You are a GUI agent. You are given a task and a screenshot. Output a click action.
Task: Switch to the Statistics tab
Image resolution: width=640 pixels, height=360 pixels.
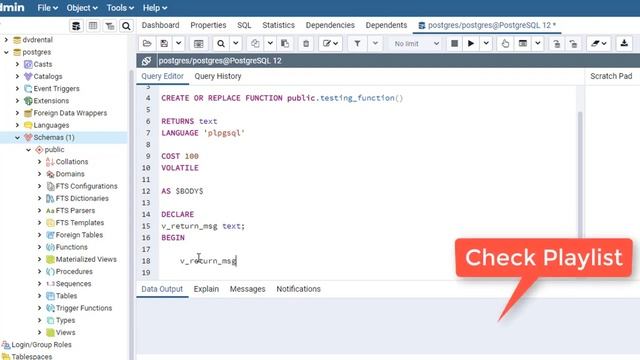[278, 25]
